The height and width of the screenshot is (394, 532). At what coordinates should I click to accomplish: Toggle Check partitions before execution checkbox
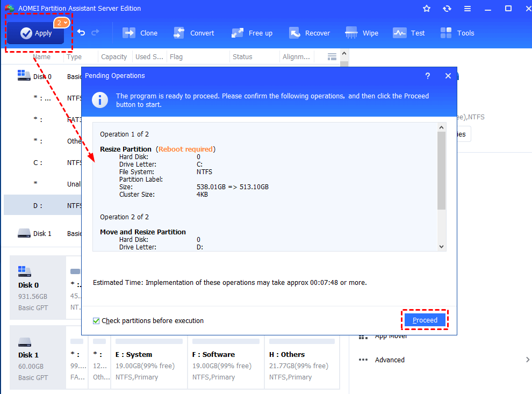pos(96,321)
